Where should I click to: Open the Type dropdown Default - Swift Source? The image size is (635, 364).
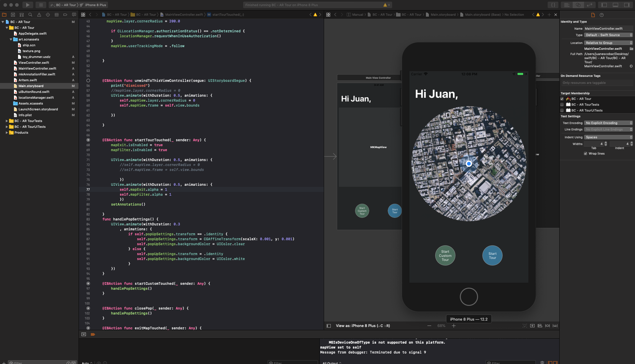(x=609, y=35)
